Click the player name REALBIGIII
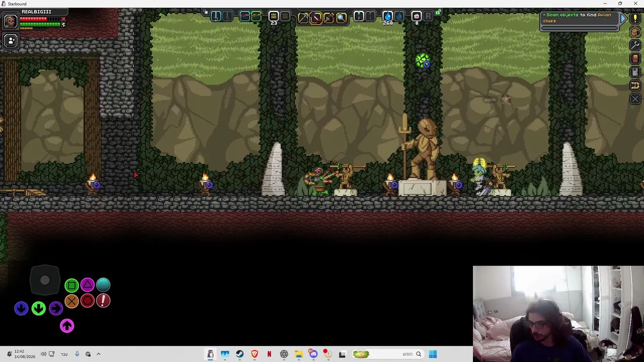 click(x=36, y=12)
